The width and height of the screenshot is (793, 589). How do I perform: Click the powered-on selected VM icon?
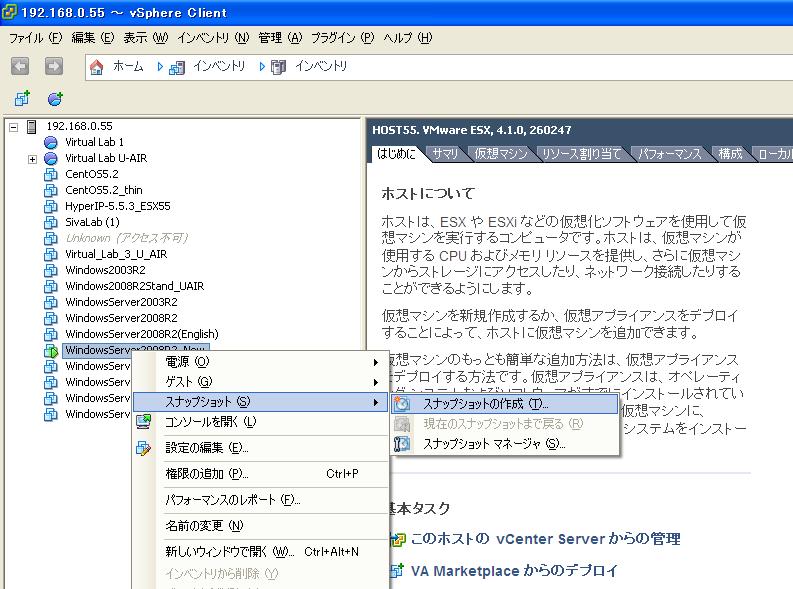click(x=51, y=350)
